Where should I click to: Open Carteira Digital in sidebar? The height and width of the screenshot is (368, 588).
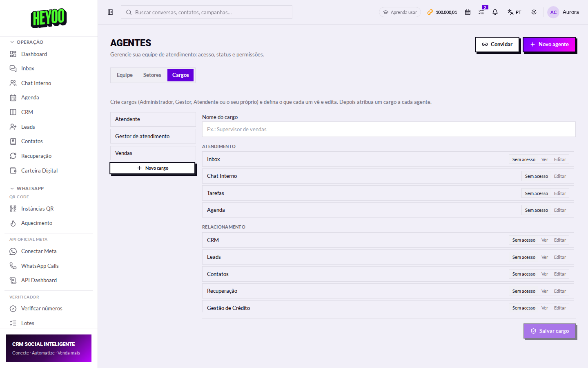(49, 171)
